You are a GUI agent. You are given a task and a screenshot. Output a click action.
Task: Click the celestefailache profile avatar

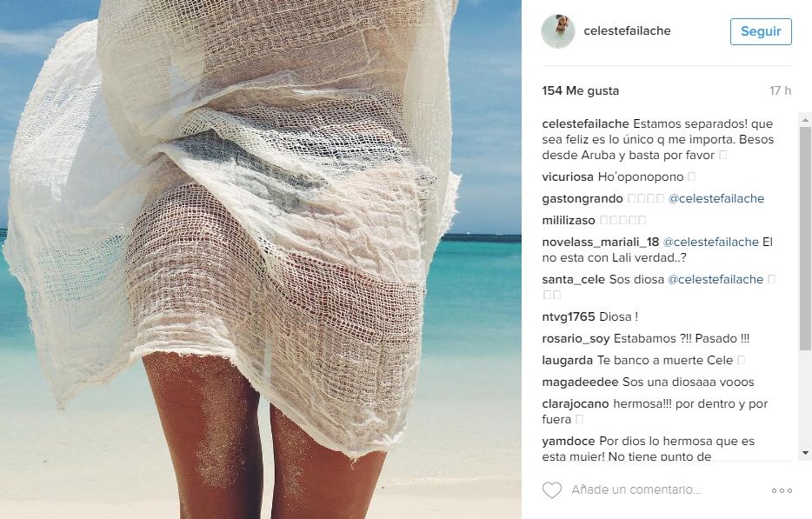click(x=558, y=31)
